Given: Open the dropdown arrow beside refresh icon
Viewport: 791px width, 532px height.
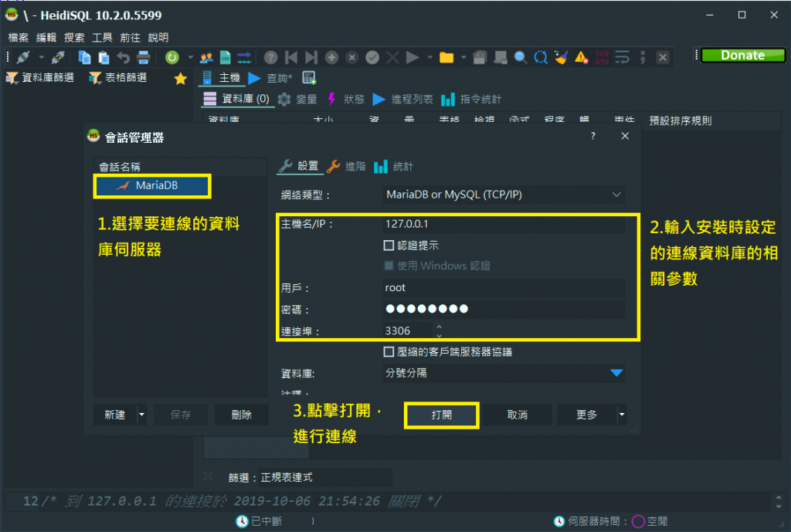Looking at the screenshot, I should (x=190, y=57).
